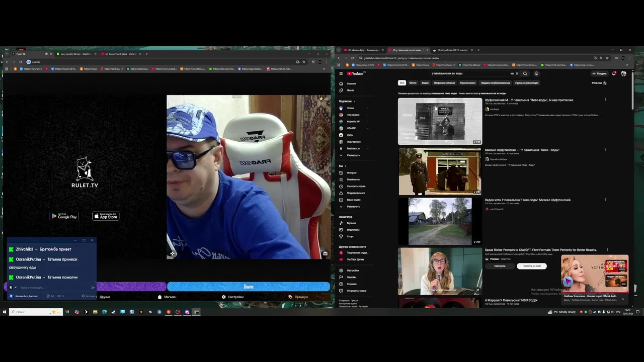Select the Недавно опубликованные filter chip
The image size is (644, 362).
point(496,83)
